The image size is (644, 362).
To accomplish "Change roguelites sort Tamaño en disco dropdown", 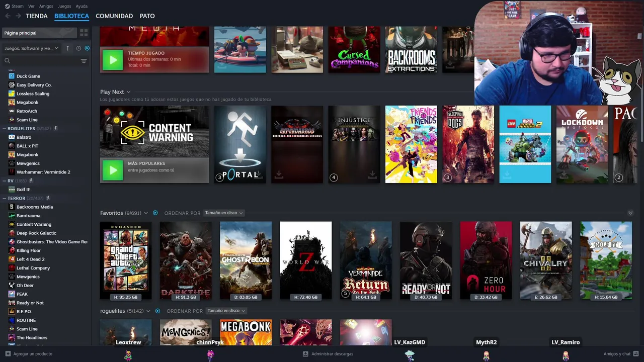I will pos(226,311).
